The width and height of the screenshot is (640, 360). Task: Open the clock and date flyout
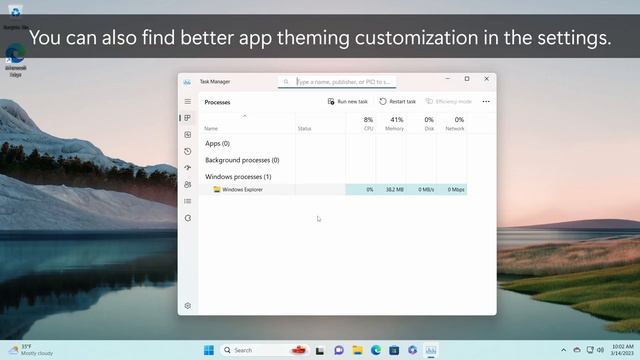[x=622, y=350]
